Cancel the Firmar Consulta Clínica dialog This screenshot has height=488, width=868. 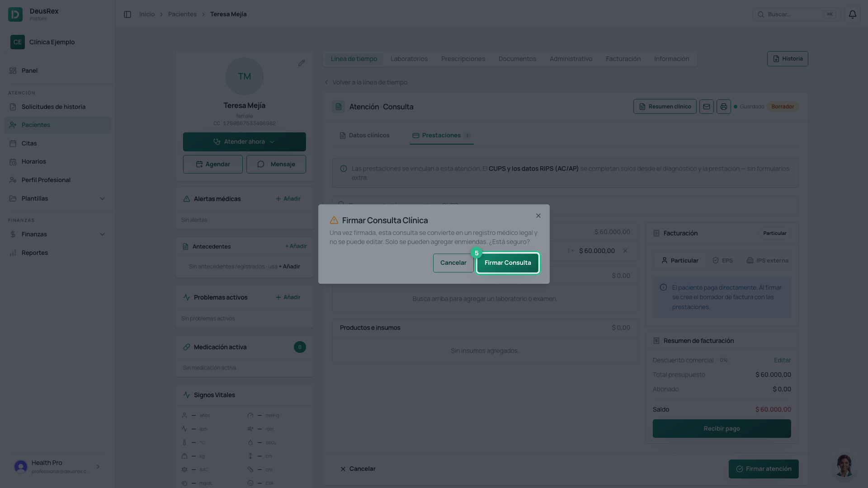(453, 263)
